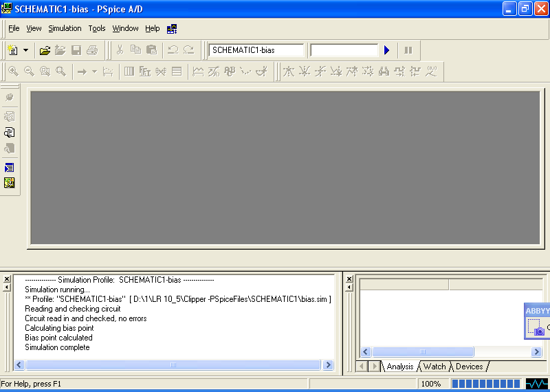Switch to the Analysis tab
Viewport: 550px width, 392px height.
pyautogui.click(x=400, y=367)
